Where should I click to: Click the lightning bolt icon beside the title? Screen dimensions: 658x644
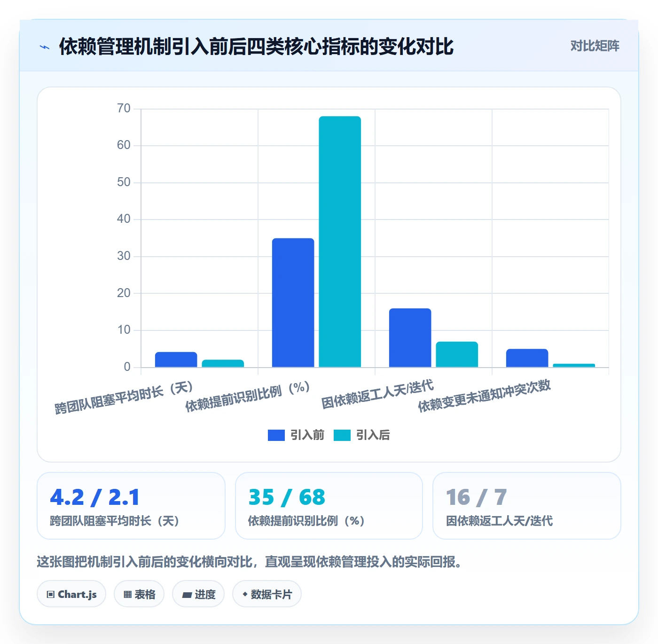point(45,47)
